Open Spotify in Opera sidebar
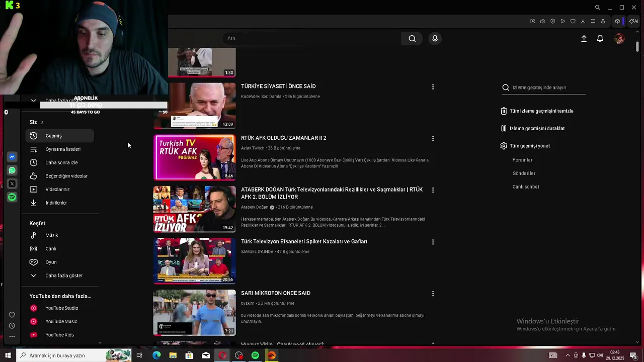Image resolution: width=644 pixels, height=362 pixels. tap(12, 197)
